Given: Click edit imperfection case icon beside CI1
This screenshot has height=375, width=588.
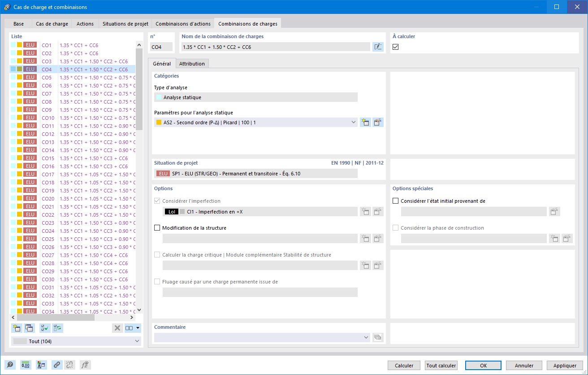Looking at the screenshot, I should tap(378, 212).
